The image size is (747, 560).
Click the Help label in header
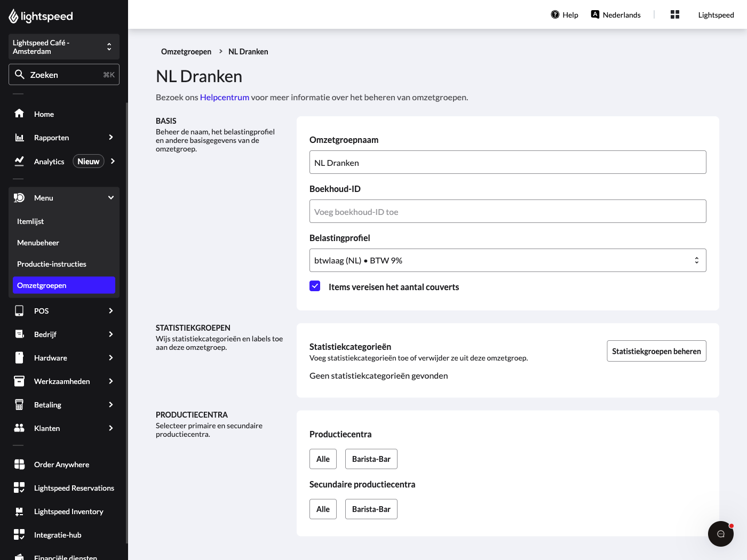pyautogui.click(x=570, y=15)
